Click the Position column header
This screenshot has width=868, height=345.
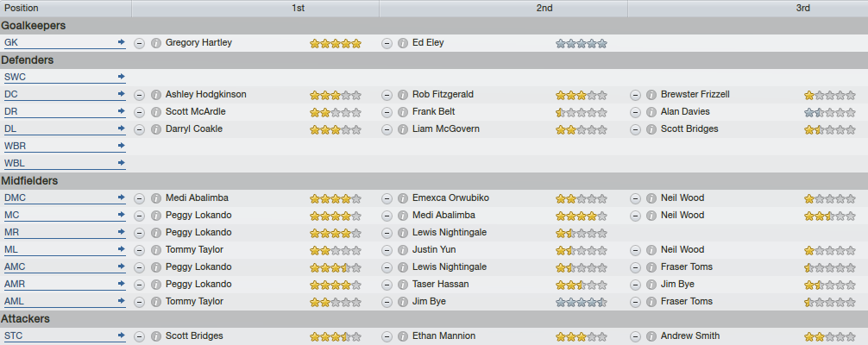point(66,9)
